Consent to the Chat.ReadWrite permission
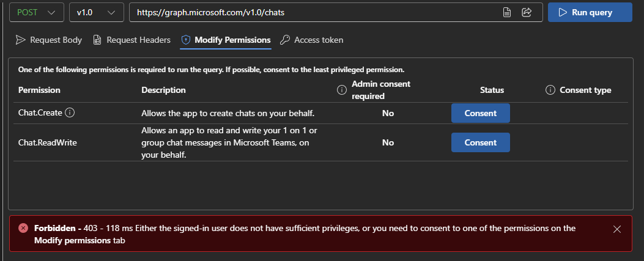644x261 pixels. tap(480, 142)
